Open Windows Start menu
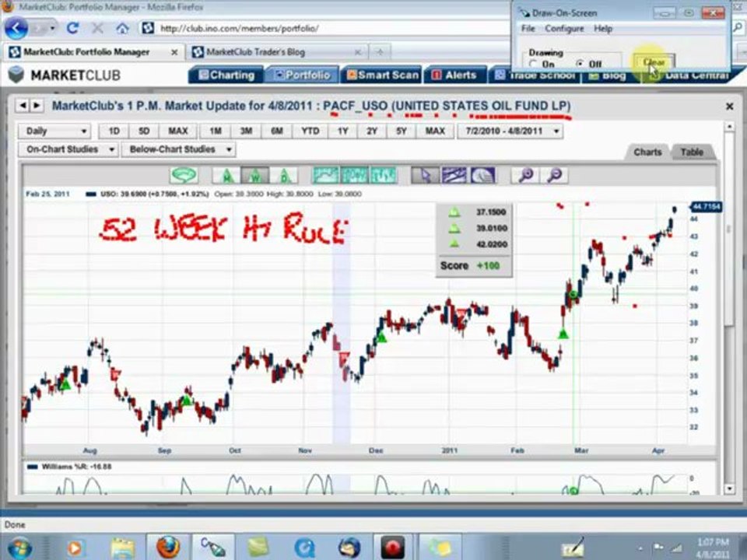 (19, 548)
